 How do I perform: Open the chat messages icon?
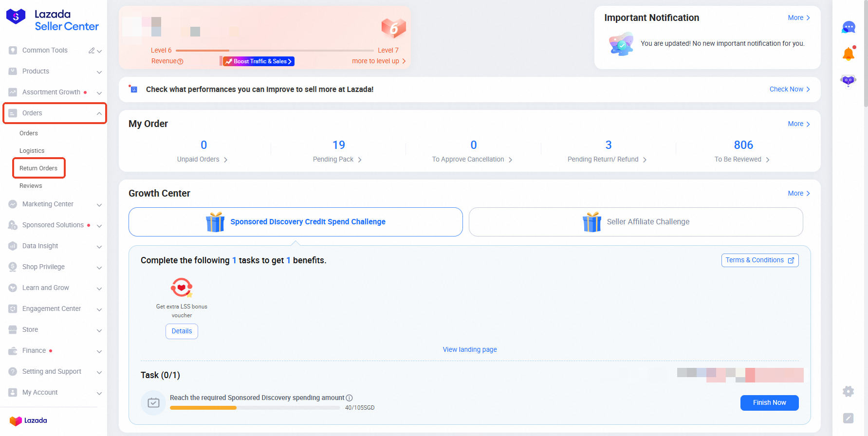pyautogui.click(x=849, y=27)
